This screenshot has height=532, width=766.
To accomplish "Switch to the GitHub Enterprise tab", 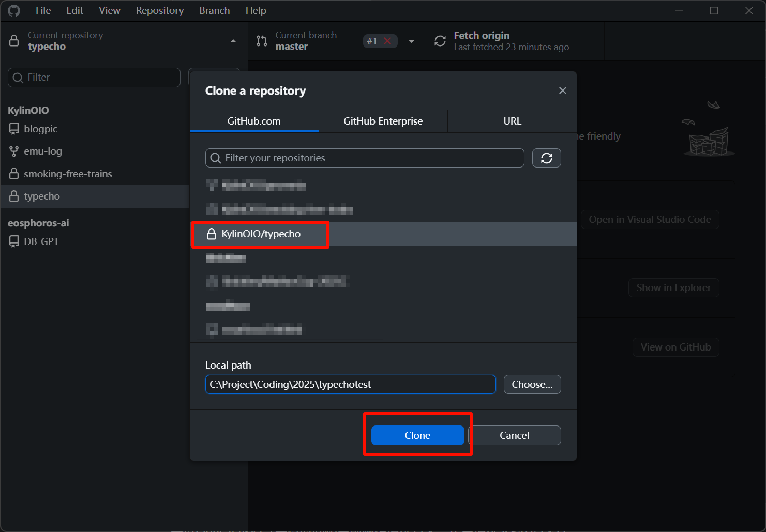I will pos(383,121).
